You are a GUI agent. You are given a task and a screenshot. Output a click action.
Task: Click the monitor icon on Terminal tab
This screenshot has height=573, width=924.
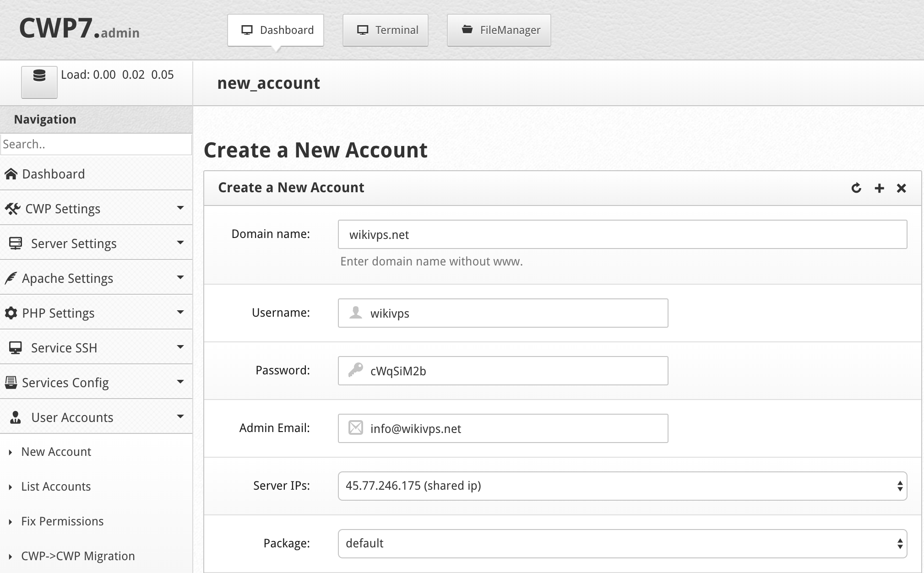(363, 30)
